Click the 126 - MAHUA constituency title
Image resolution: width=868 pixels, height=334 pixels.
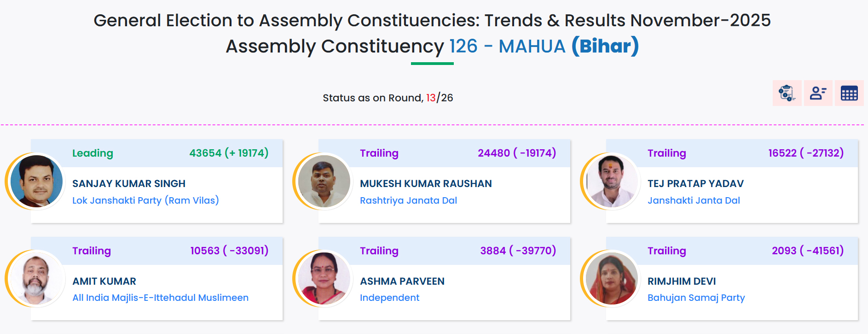tap(507, 46)
